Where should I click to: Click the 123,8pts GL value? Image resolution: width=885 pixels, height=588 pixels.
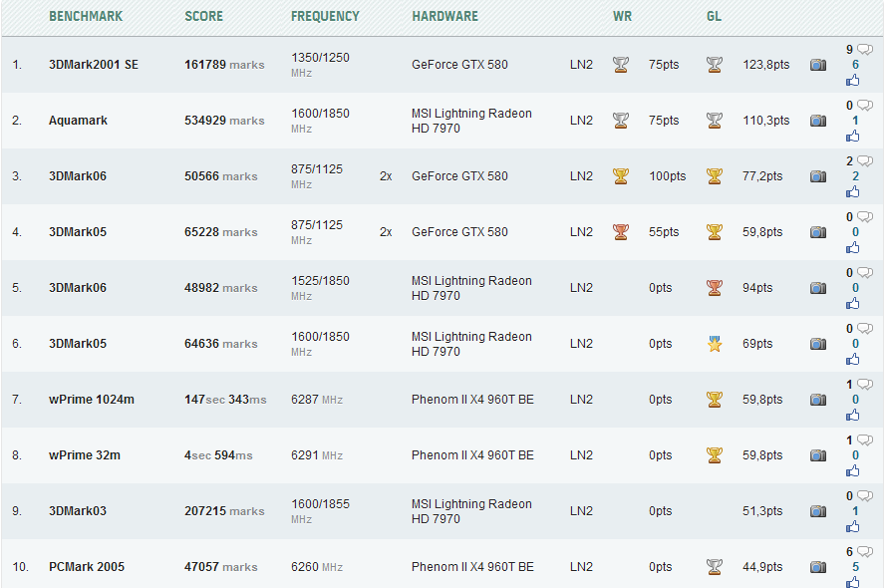pos(766,65)
